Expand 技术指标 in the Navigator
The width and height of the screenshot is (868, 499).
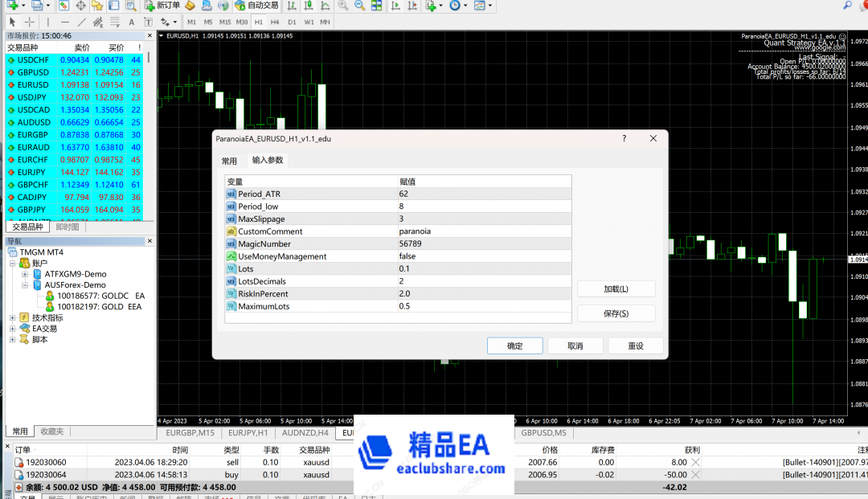pyautogui.click(x=11, y=317)
